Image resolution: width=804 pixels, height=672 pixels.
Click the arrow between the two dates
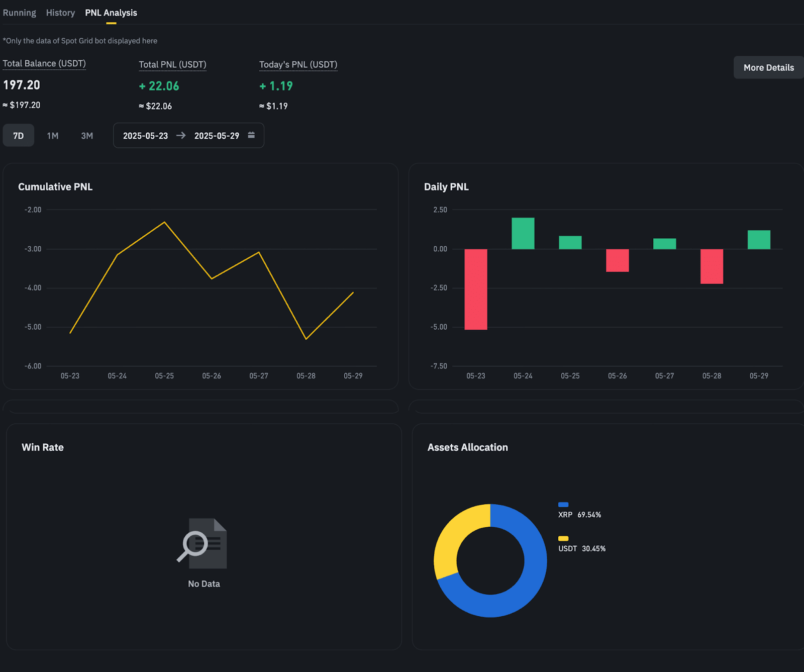point(180,135)
